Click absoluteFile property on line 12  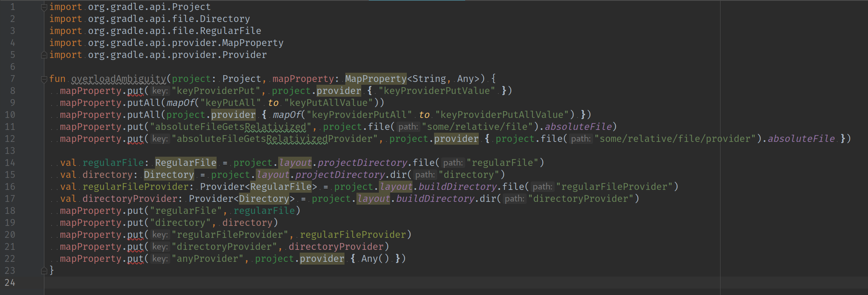pos(801,139)
